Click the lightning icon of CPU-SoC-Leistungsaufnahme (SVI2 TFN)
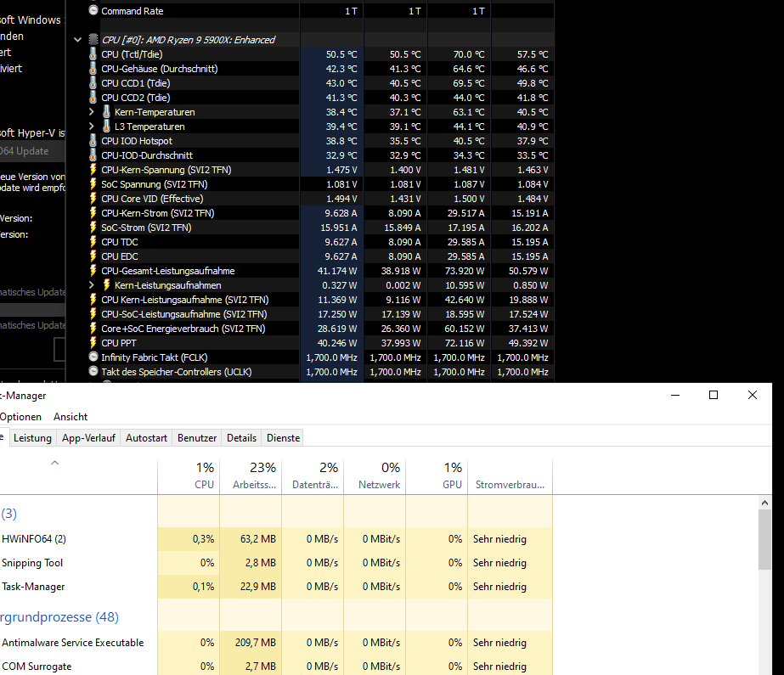The width and height of the screenshot is (784, 675). pos(93,314)
